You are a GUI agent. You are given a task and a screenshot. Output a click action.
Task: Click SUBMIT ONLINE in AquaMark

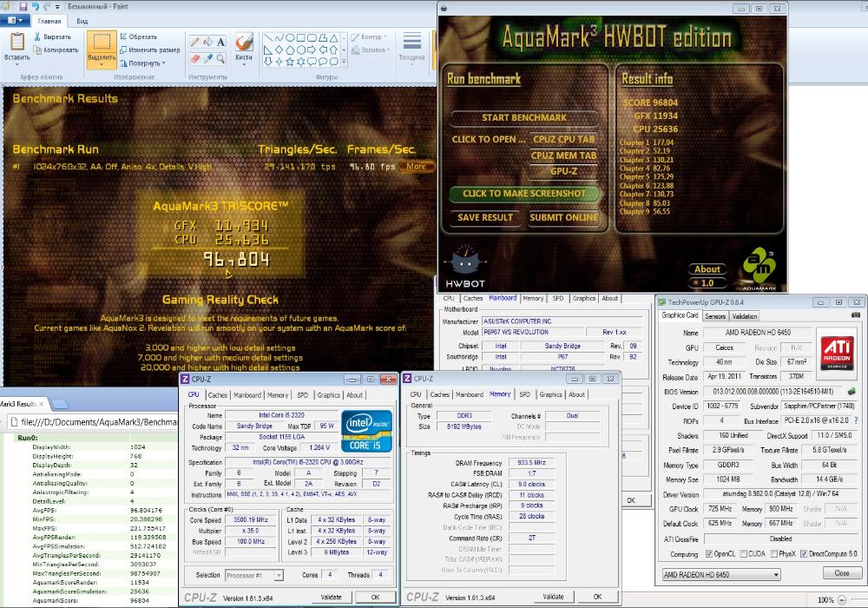[x=563, y=218]
